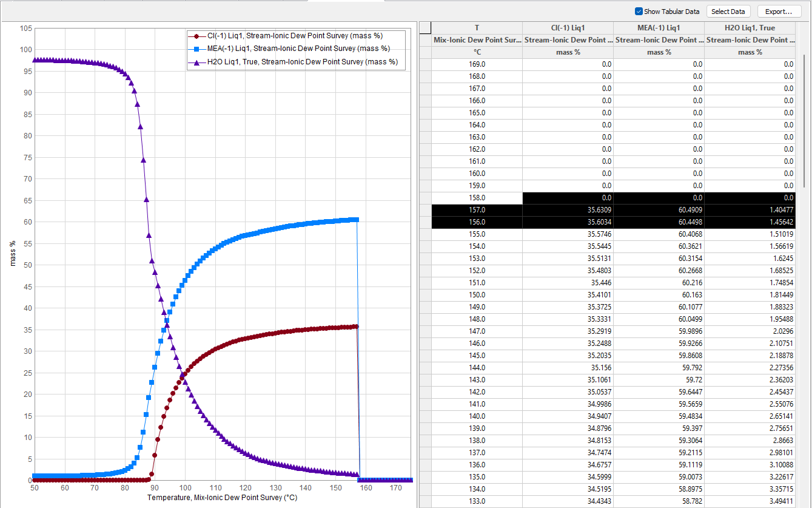Click the MEA(-1) value 60.3621

pyautogui.click(x=659, y=246)
